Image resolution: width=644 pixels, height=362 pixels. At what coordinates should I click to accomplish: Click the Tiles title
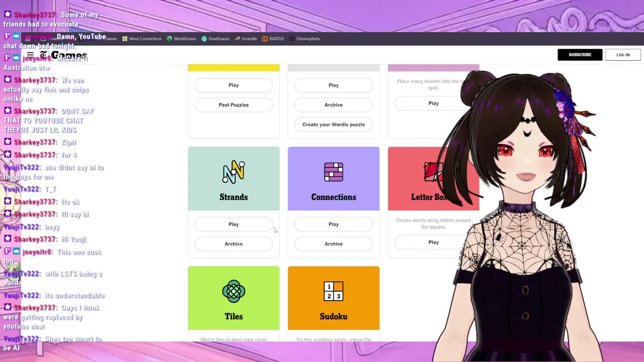233,316
